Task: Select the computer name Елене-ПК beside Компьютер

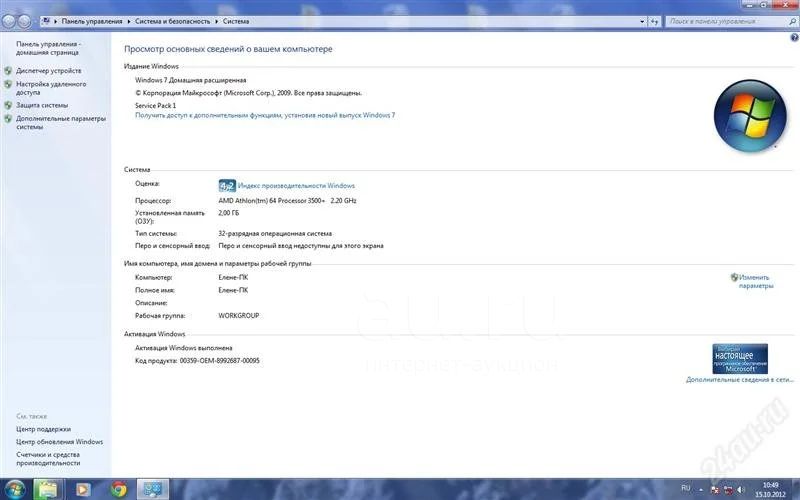Action: coord(233,277)
